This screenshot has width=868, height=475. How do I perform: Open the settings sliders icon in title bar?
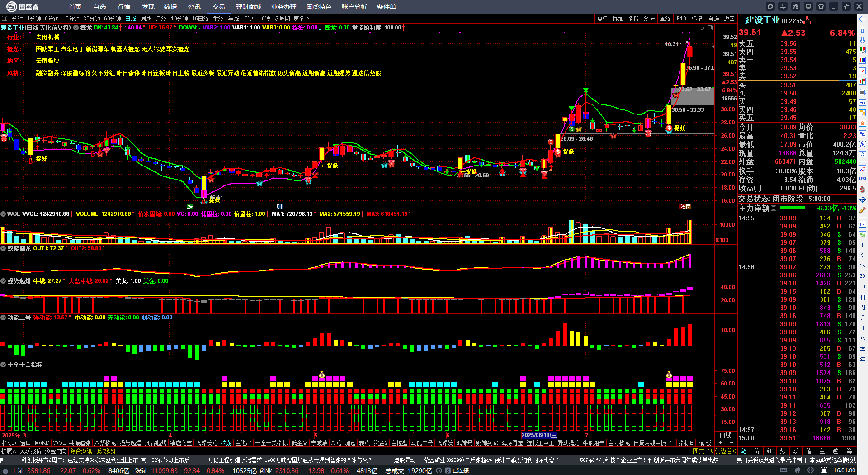[x=783, y=6]
